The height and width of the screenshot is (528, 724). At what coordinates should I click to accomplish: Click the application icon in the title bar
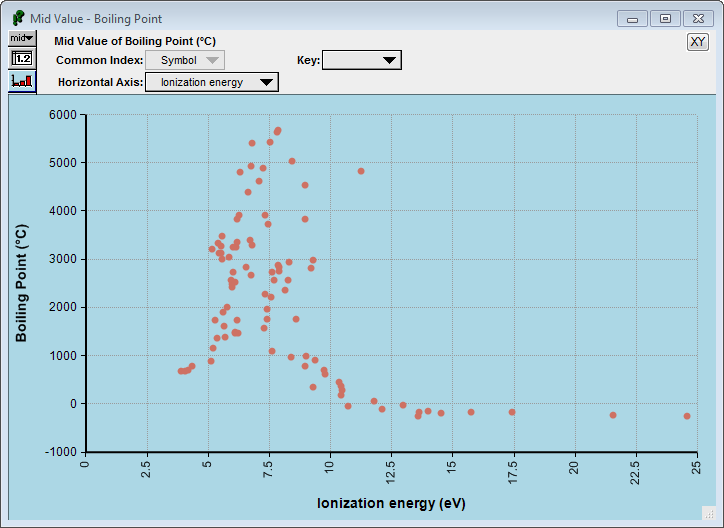(18, 18)
